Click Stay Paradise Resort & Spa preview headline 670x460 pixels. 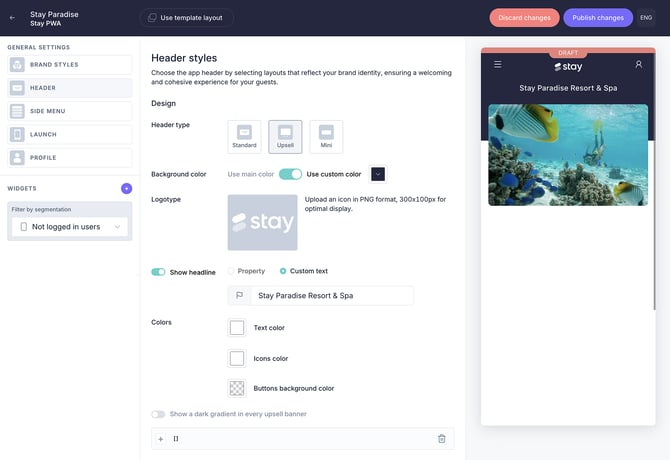[x=568, y=88]
